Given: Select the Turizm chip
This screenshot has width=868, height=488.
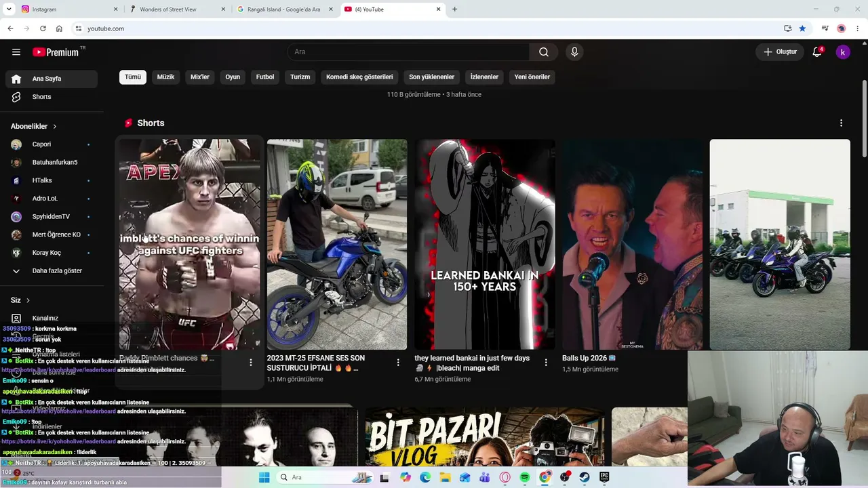Looking at the screenshot, I should (300, 77).
